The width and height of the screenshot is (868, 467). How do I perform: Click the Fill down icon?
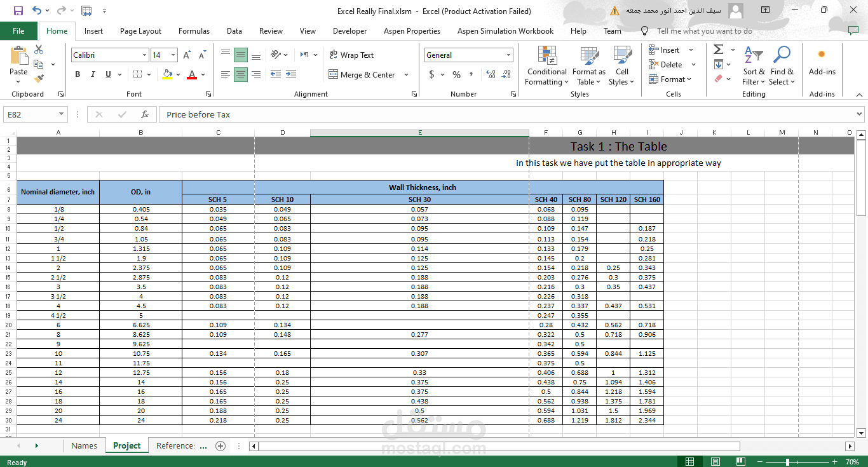(718, 64)
